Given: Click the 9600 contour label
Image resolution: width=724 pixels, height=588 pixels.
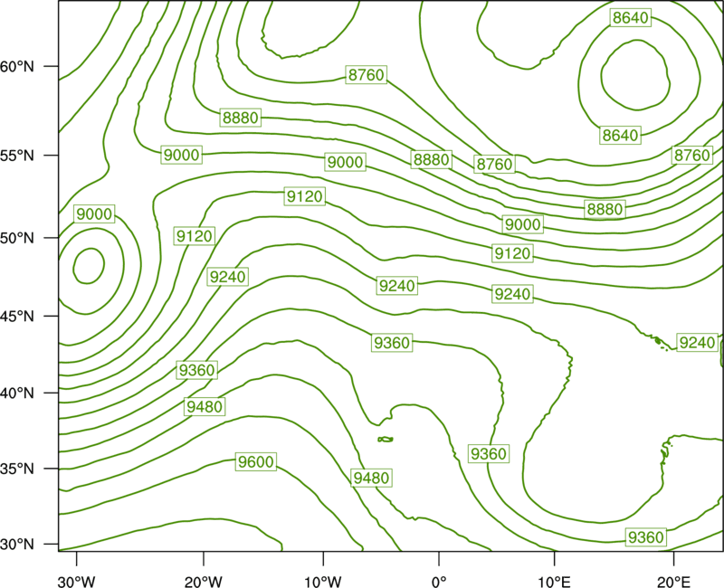Looking at the screenshot, I should click(256, 461).
